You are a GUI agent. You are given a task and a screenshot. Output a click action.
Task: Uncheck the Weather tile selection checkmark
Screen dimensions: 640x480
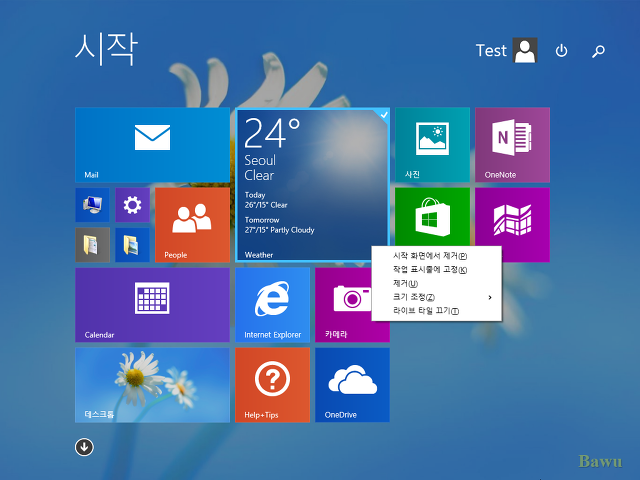[x=384, y=115]
